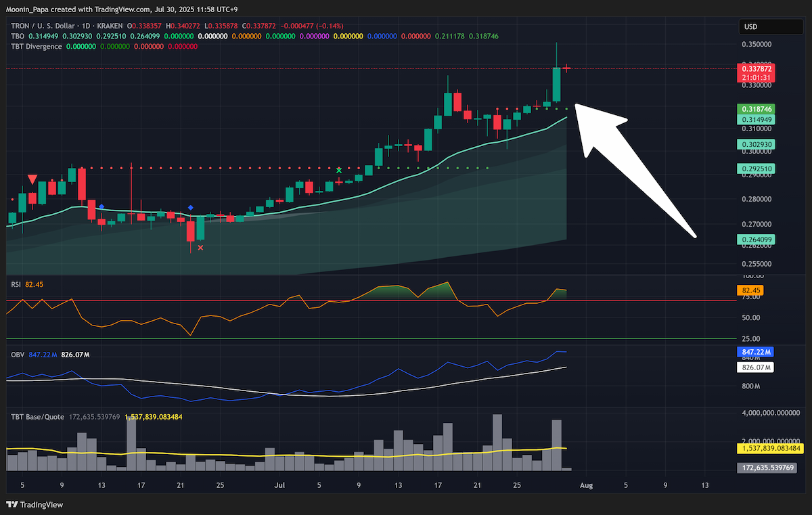
Task: Click the red X marker below candle
Action: click(200, 248)
